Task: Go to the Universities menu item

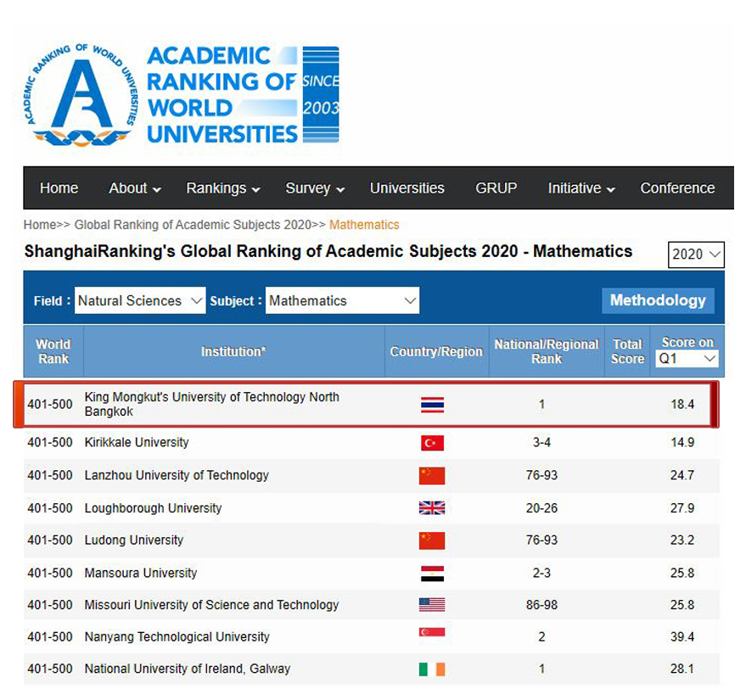Action: tap(407, 188)
